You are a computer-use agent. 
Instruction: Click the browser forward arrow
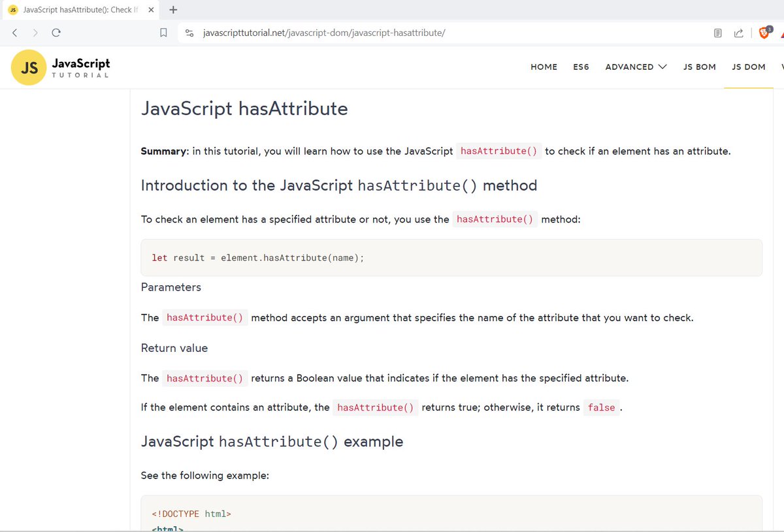pyautogui.click(x=35, y=33)
